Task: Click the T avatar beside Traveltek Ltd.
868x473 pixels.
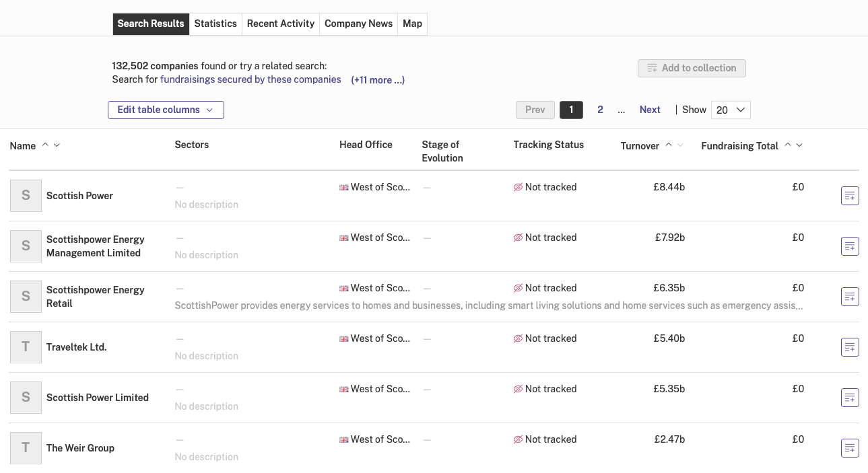Action: [26, 347]
